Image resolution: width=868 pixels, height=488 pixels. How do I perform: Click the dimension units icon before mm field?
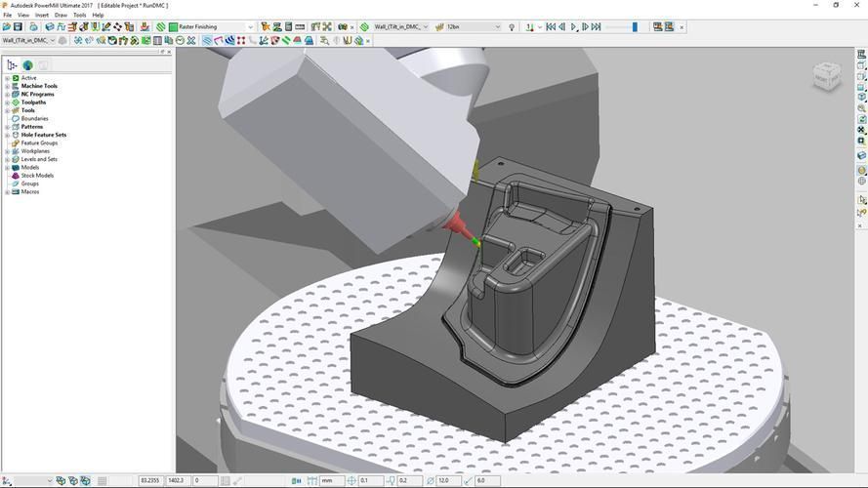coord(312,481)
